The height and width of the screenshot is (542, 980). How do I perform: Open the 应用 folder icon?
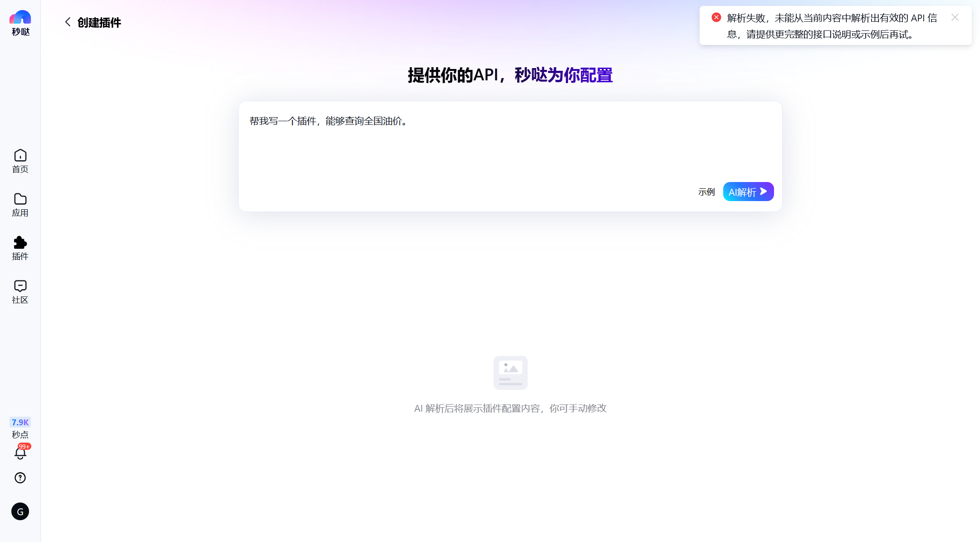click(20, 199)
